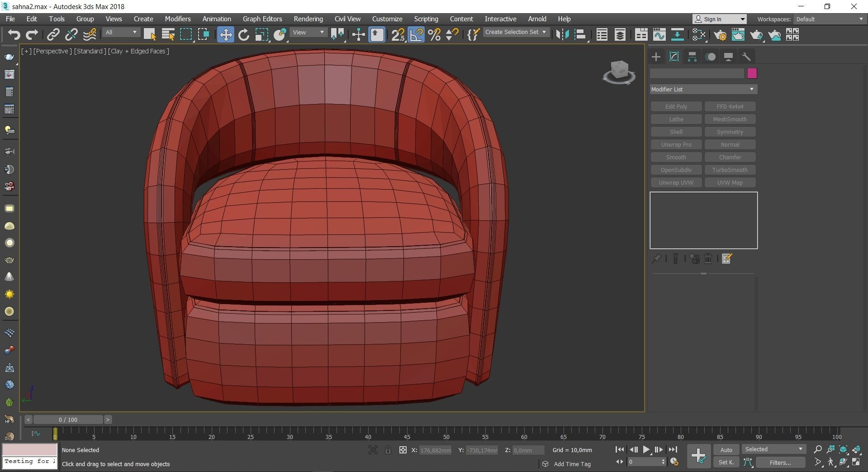
Task: Select the Select and Link tool
Action: pyautogui.click(x=53, y=34)
